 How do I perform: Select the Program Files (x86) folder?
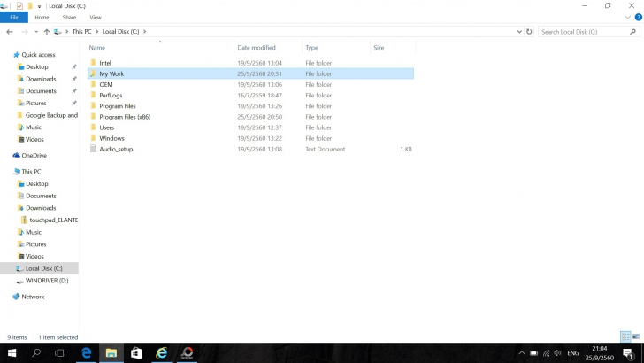250,117
